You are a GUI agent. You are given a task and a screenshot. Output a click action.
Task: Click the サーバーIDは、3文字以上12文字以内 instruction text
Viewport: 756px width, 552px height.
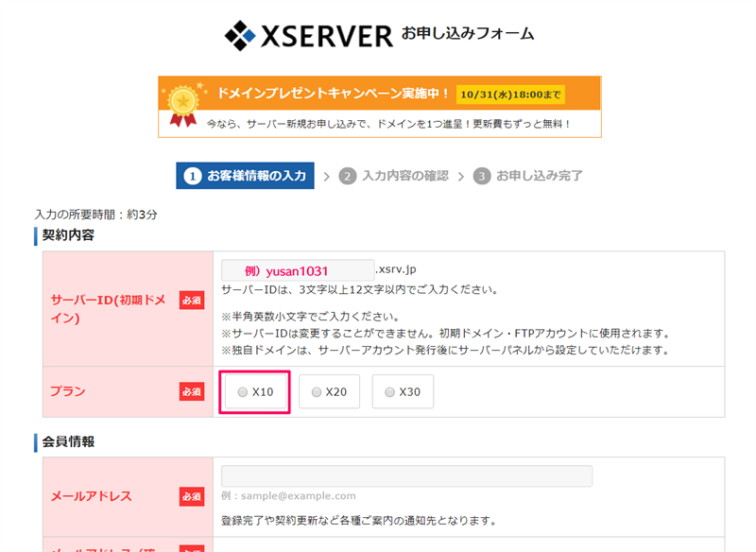pyautogui.click(x=360, y=290)
